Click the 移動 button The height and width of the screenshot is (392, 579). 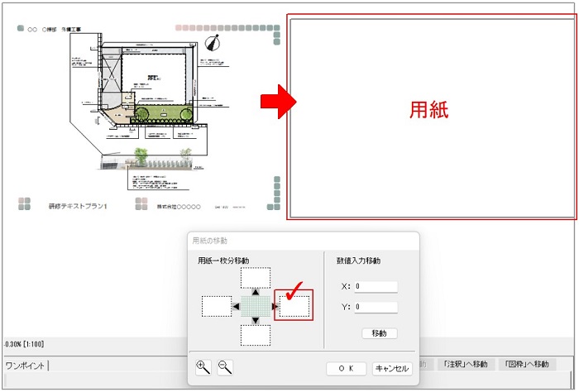click(380, 333)
